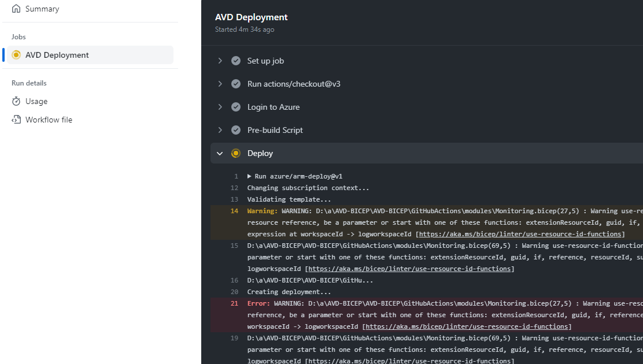
Task: Click the Deploy step running status icon
Action: [x=236, y=153]
